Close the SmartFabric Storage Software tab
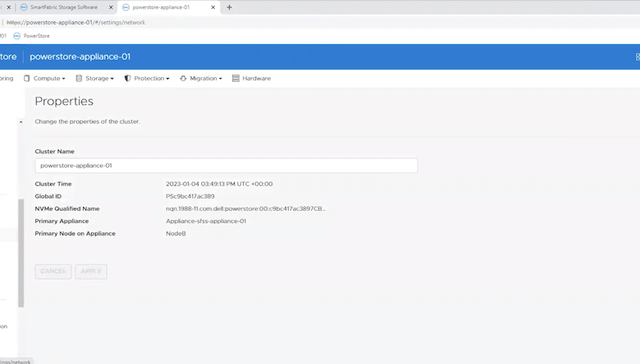The image size is (640, 364). tap(111, 7)
